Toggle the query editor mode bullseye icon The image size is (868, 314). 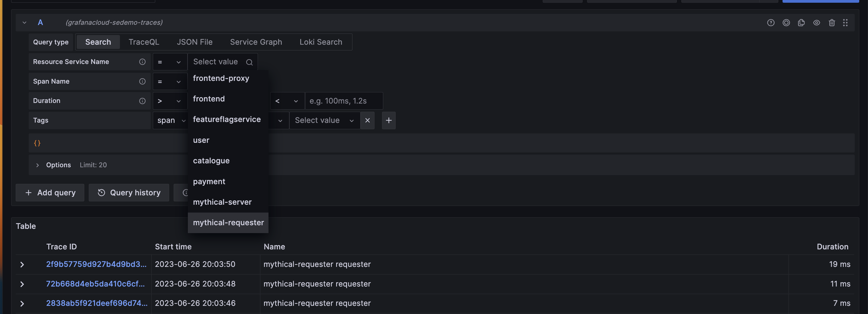tap(786, 23)
